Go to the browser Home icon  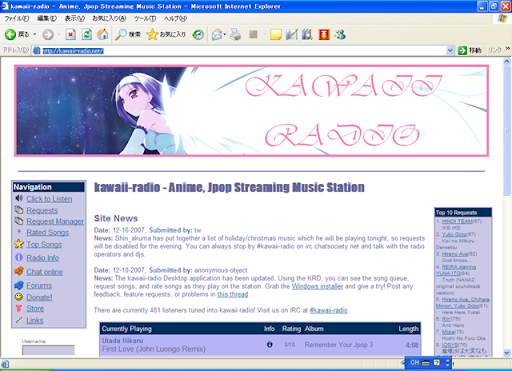point(103,34)
